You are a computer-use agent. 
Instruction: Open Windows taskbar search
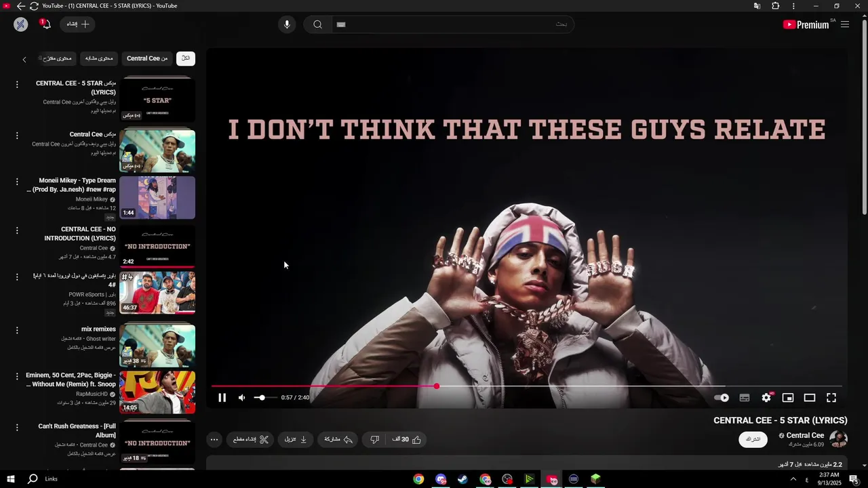33,479
